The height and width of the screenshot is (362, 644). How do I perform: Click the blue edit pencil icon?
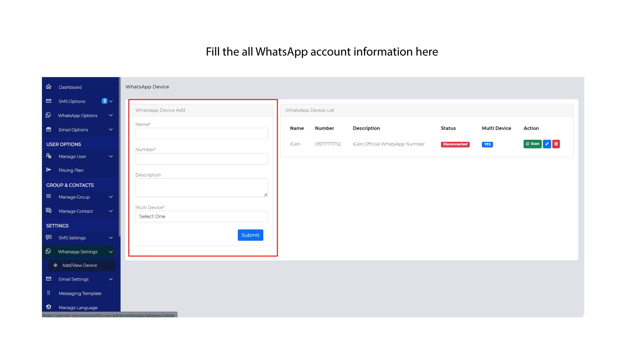tap(547, 144)
